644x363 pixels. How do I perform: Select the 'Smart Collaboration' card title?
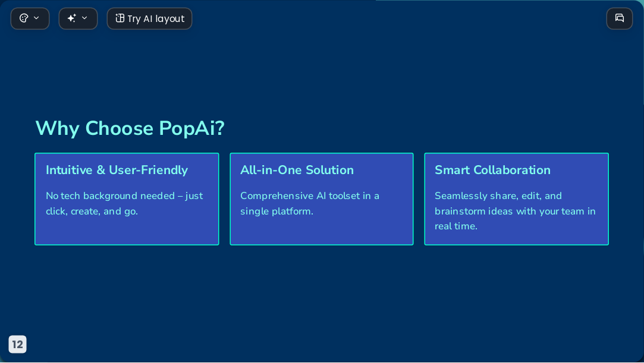point(492,170)
